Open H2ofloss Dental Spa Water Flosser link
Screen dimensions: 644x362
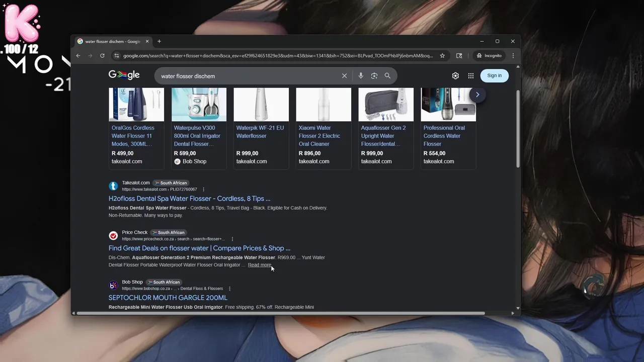coord(190,199)
